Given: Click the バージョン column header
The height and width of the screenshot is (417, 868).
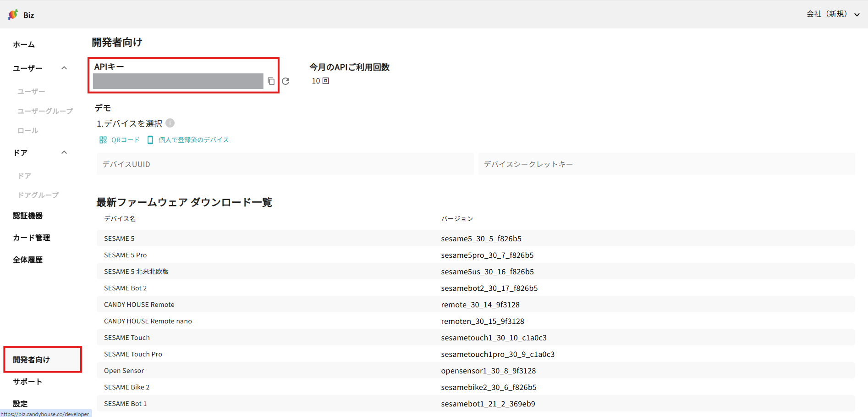Looking at the screenshot, I should pyautogui.click(x=457, y=219).
